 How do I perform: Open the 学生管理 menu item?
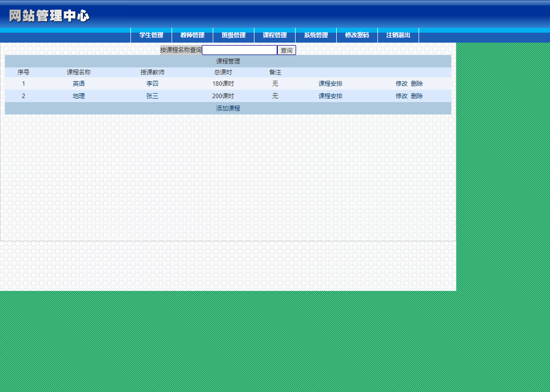(x=151, y=35)
